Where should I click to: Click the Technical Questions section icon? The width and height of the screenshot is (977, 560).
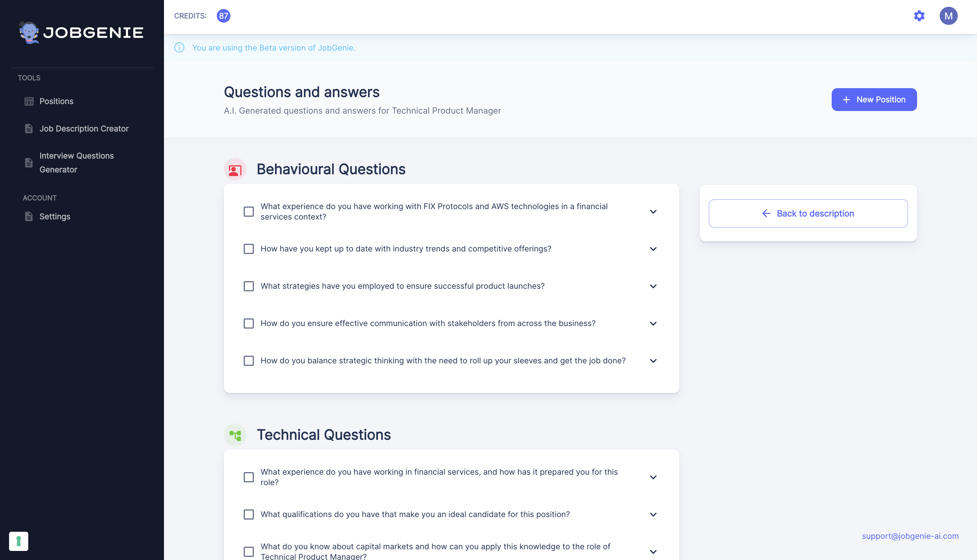coord(235,435)
